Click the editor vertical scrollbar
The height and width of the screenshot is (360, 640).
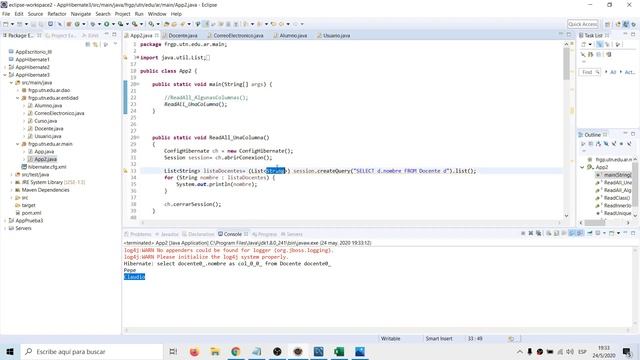tap(567, 64)
